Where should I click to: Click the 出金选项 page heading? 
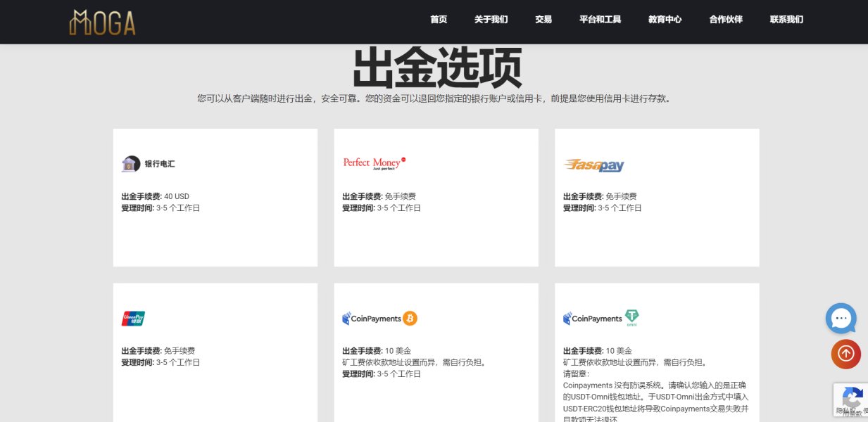(x=436, y=68)
